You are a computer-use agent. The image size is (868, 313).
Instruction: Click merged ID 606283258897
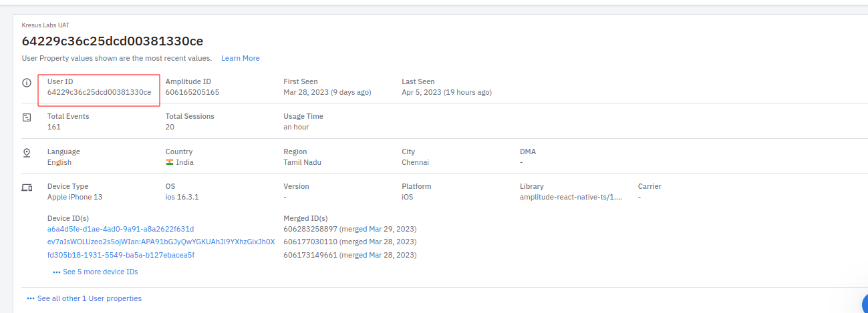[x=310, y=229]
